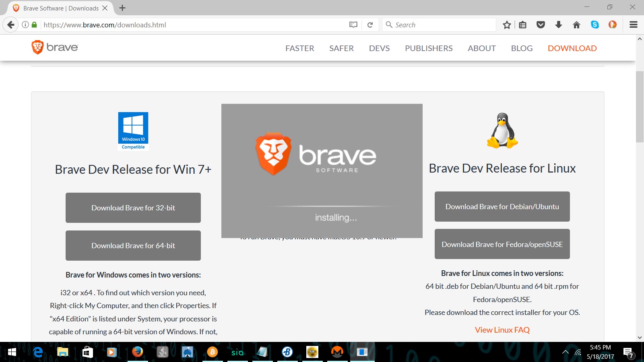
Task: Open FASTER navigation menu item
Action: coord(299,48)
